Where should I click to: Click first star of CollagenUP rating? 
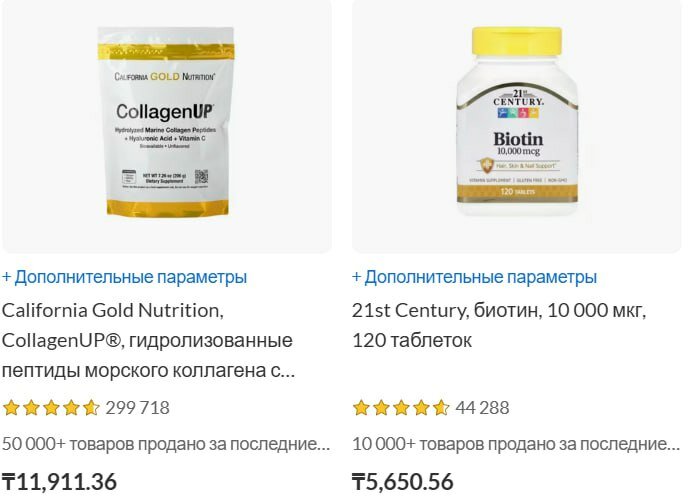pos(11,408)
